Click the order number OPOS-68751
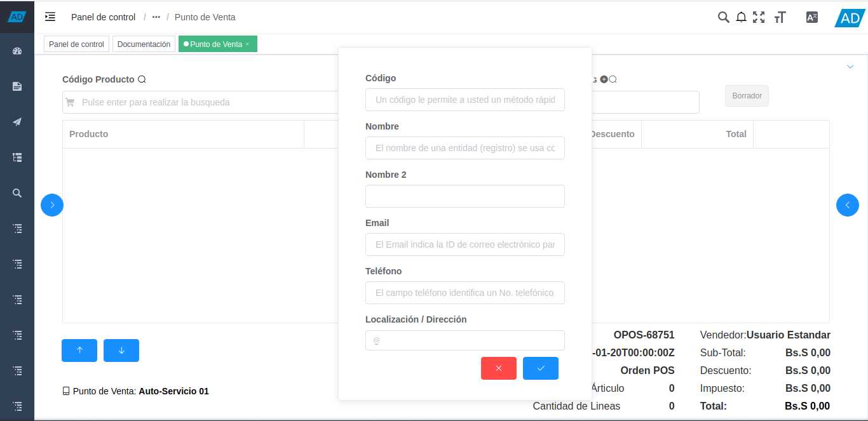The image size is (868, 421). [644, 335]
